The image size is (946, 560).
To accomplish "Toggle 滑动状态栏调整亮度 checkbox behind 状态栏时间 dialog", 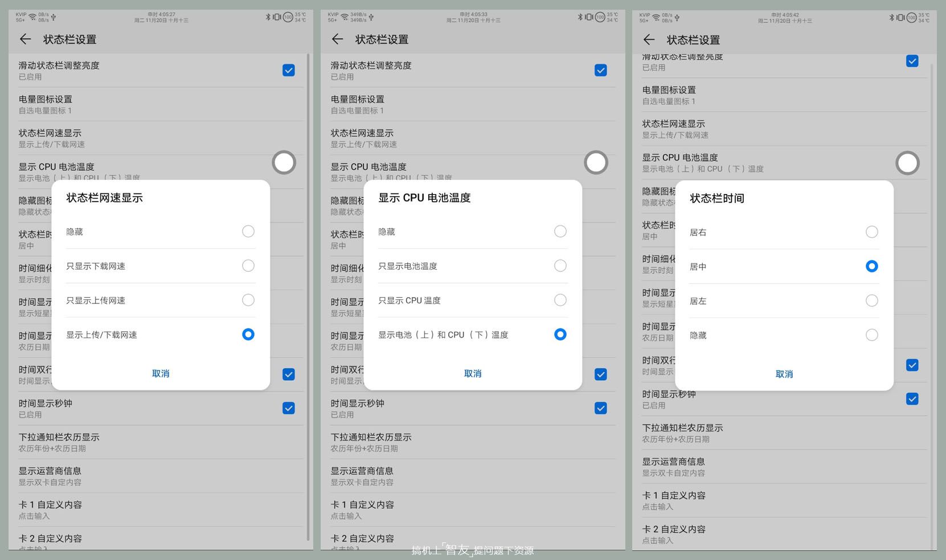I will point(912,61).
